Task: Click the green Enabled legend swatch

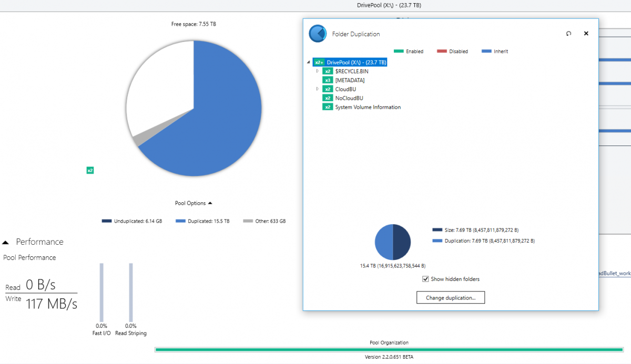Action: [x=399, y=51]
